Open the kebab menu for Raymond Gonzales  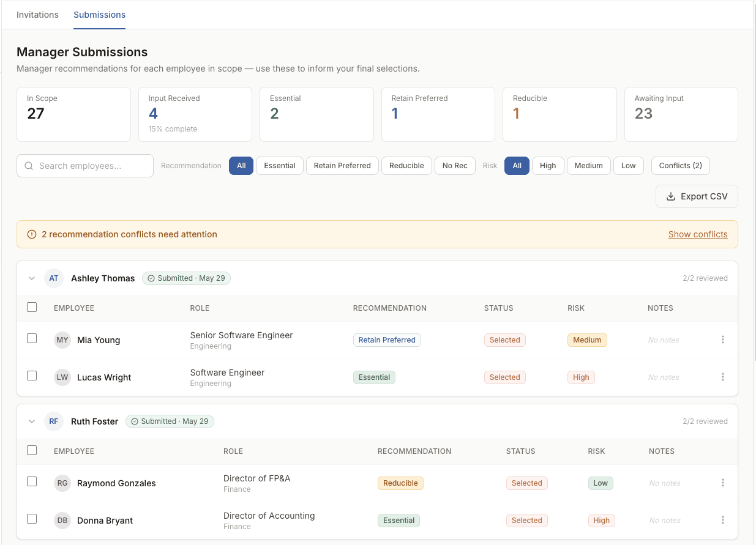pyautogui.click(x=723, y=483)
